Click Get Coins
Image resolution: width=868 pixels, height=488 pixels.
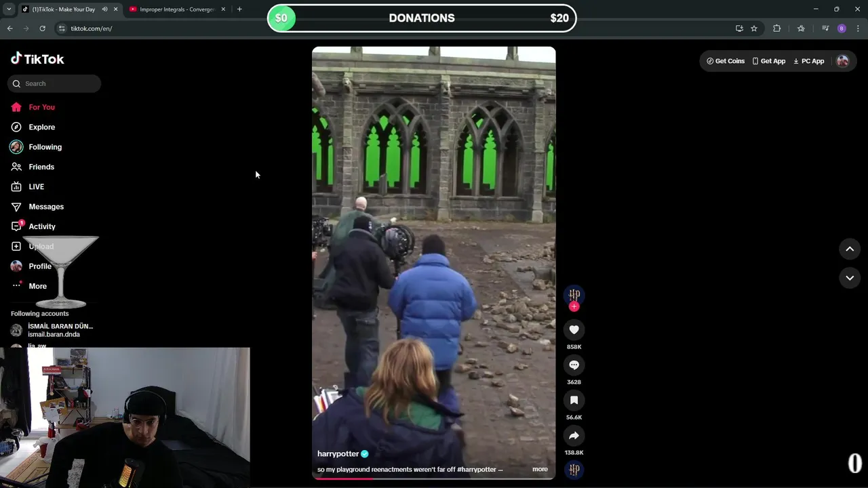[x=726, y=61]
